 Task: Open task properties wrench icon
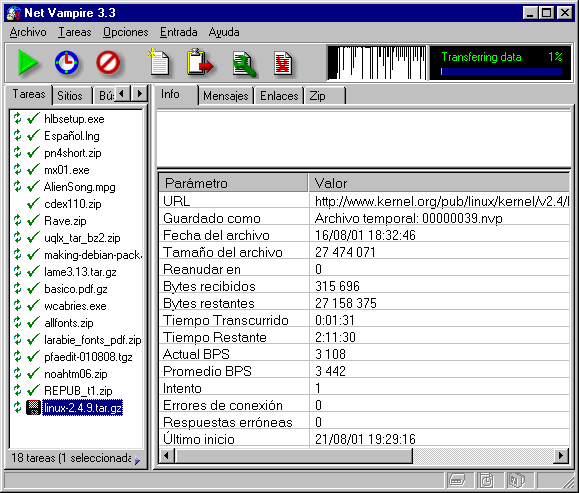[244, 64]
